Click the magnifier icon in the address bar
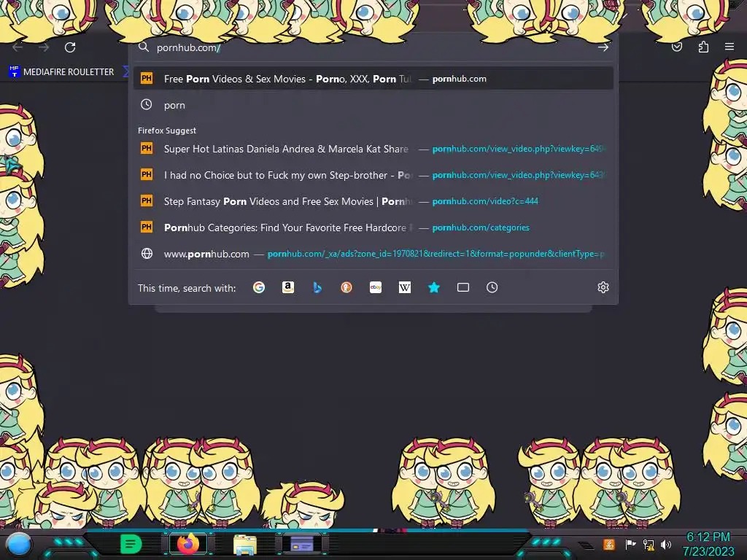Viewport: 747px width, 560px height. point(144,47)
